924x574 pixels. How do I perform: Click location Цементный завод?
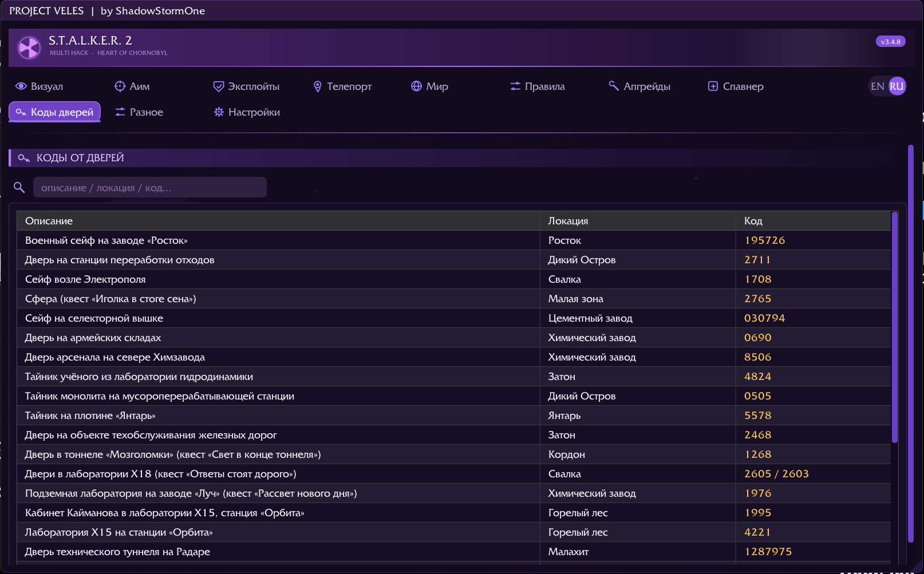click(x=590, y=318)
